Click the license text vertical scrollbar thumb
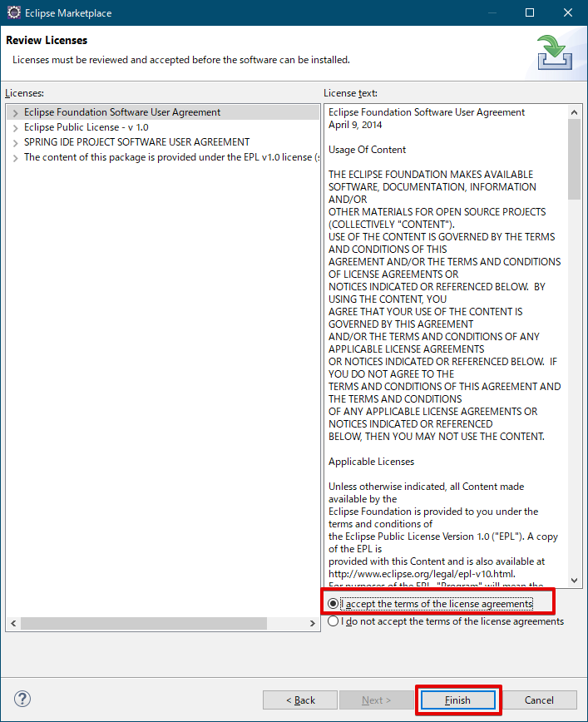The width and height of the screenshot is (588, 722). [574, 160]
